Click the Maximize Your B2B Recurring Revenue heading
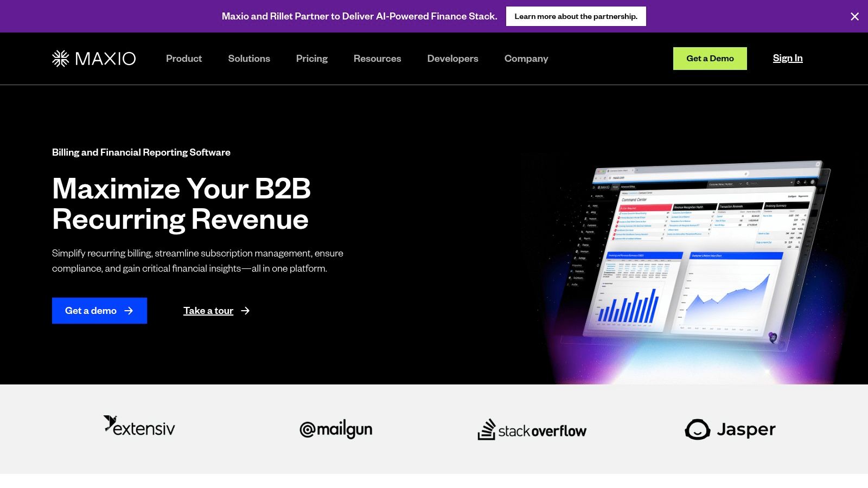 click(x=181, y=204)
